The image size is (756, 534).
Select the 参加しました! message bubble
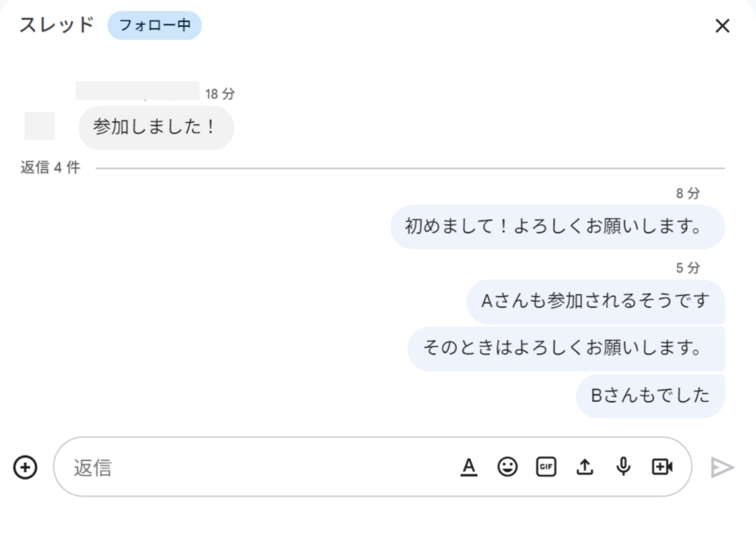(156, 128)
